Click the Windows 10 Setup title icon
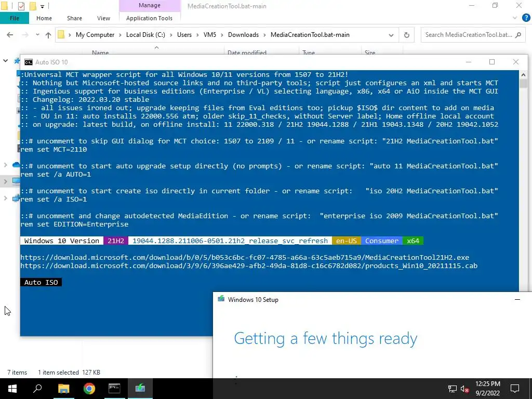Image resolution: width=532 pixels, height=399 pixels. [221, 299]
